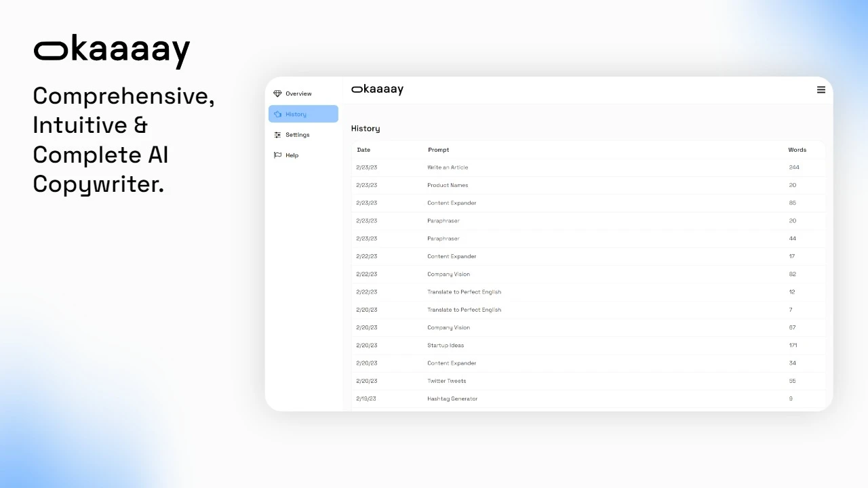Click the Overview diamond icon
Viewport: 868px width, 488px height.
point(277,94)
